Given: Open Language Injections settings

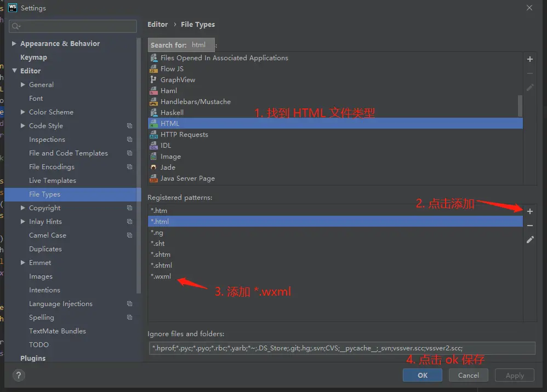Looking at the screenshot, I should (61, 304).
